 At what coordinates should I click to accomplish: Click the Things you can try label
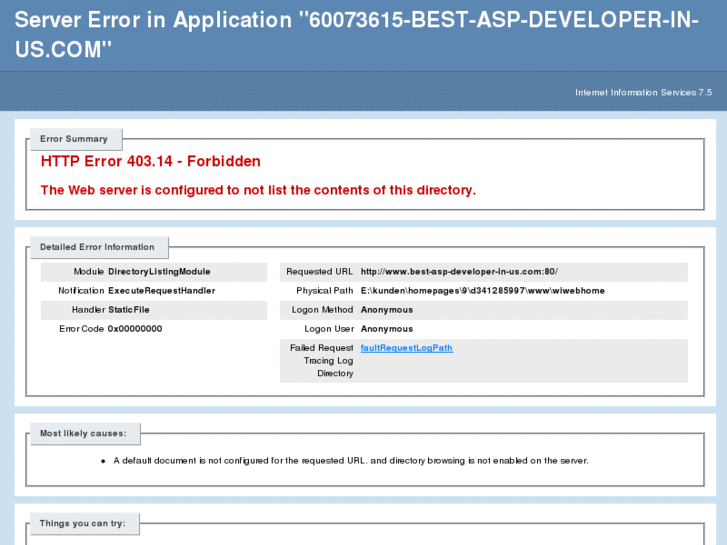[82, 523]
